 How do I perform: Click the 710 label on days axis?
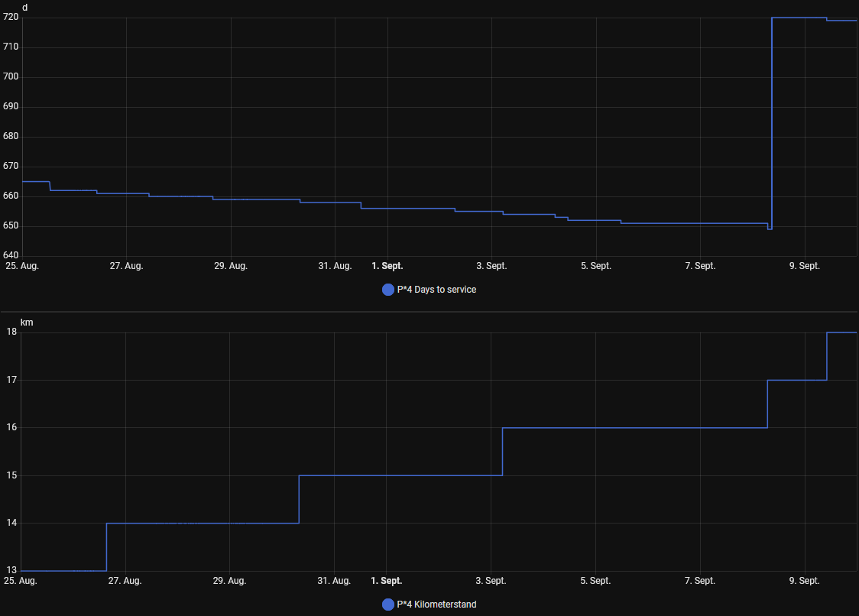11,47
